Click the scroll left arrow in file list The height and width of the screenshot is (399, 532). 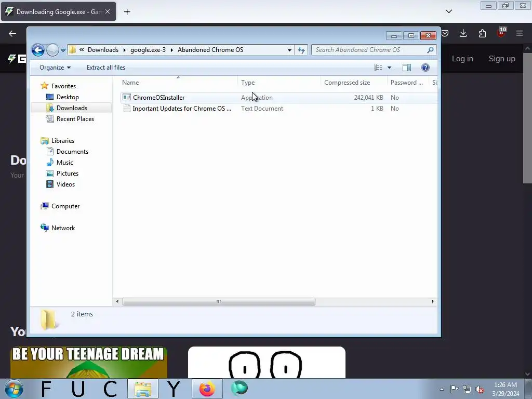(117, 301)
